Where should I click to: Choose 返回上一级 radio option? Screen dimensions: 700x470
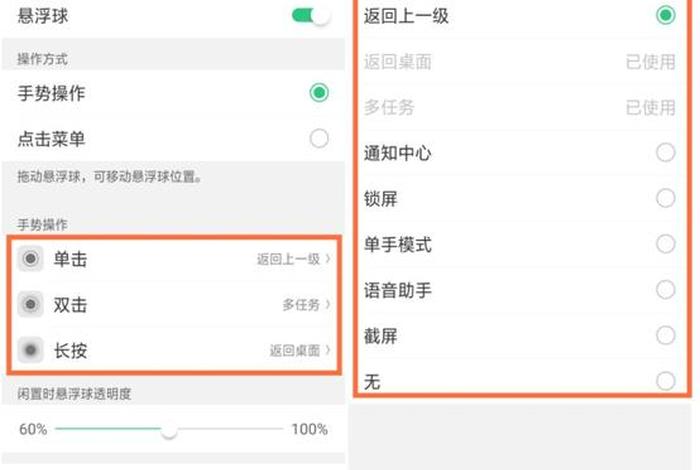pos(665,16)
